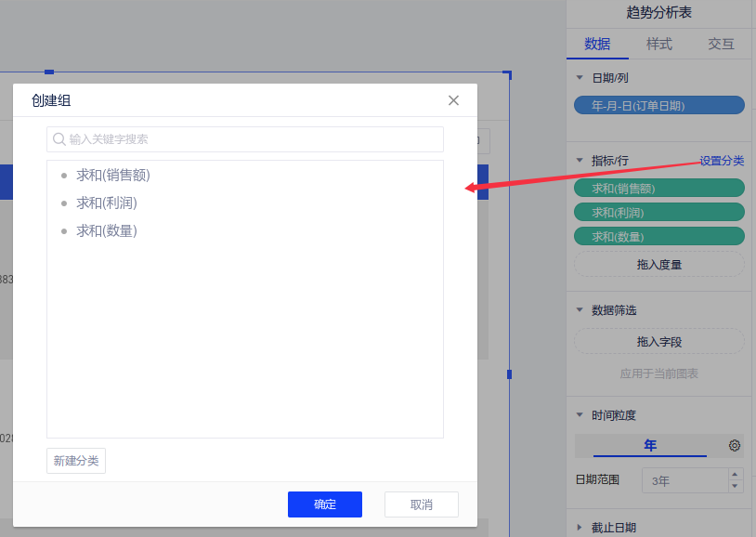Click the 年-月-日(订单日期) field pill
756x537 pixels.
click(x=659, y=106)
